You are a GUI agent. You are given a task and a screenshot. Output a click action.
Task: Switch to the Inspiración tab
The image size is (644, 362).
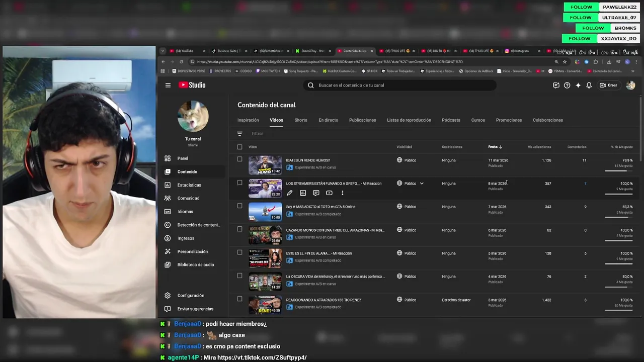click(248, 120)
